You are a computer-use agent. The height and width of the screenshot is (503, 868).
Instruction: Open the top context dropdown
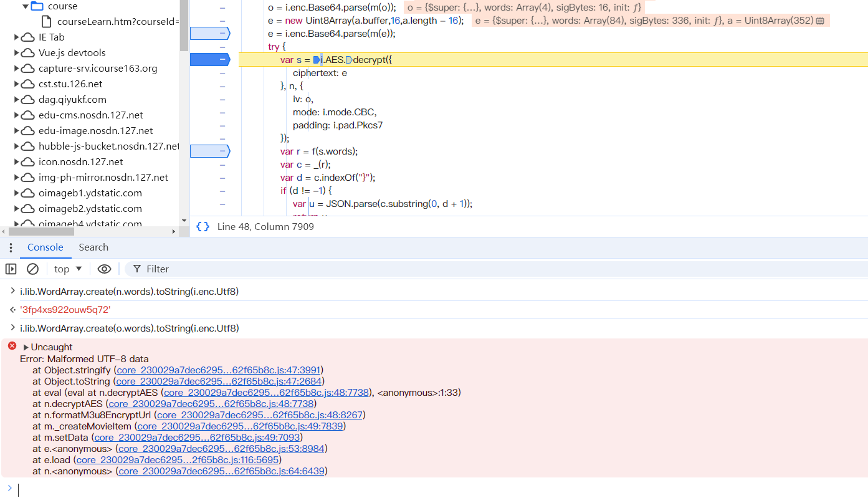[68, 269]
